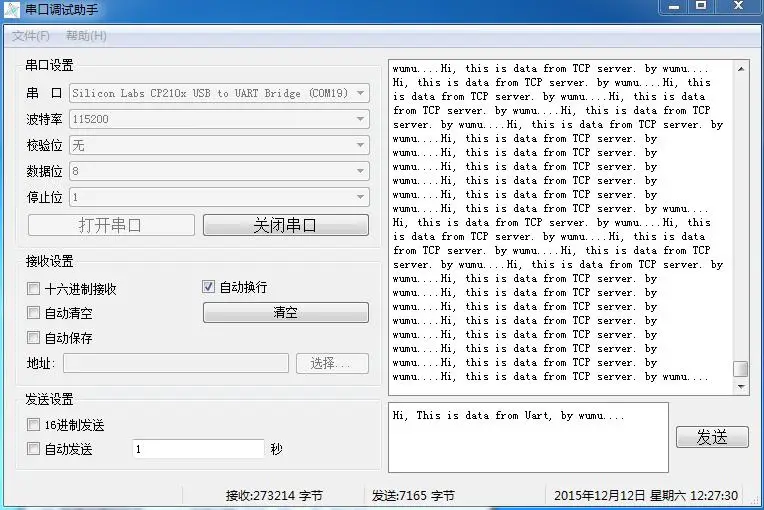Minimize the 串口调试助手 window
Screen dimensions: 764x510
tap(674, 6)
